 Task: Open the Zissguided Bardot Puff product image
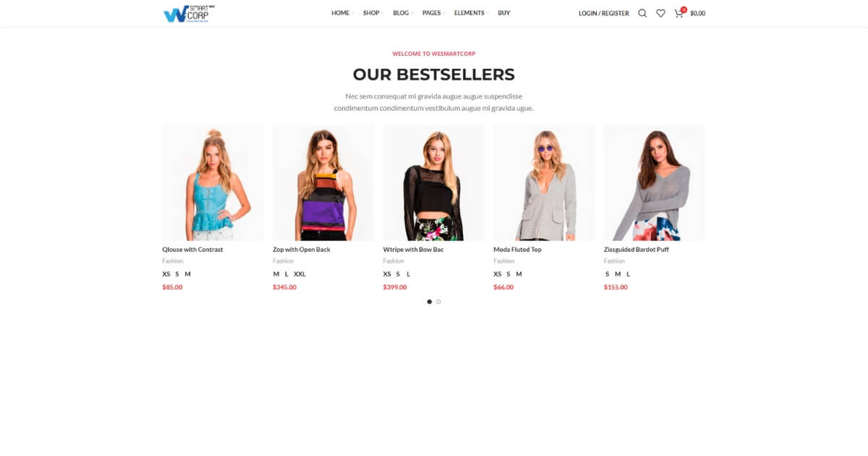click(x=654, y=182)
